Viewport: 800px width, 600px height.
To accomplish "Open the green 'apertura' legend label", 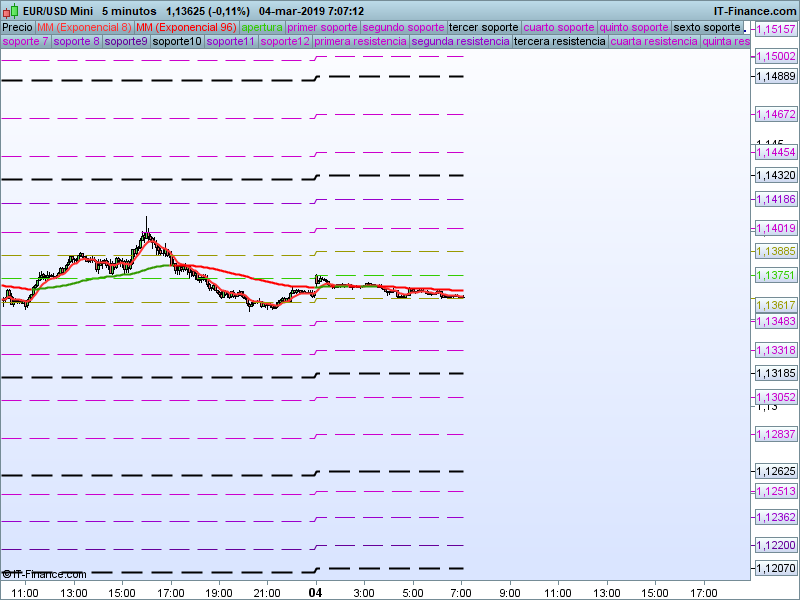I will (x=262, y=27).
